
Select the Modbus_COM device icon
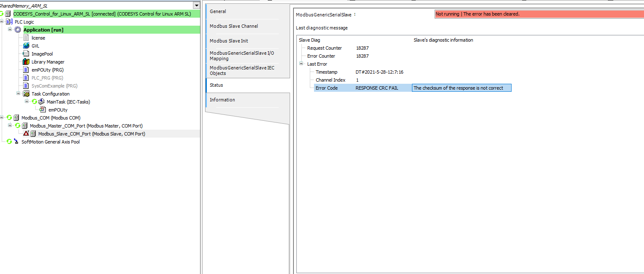coord(16,117)
